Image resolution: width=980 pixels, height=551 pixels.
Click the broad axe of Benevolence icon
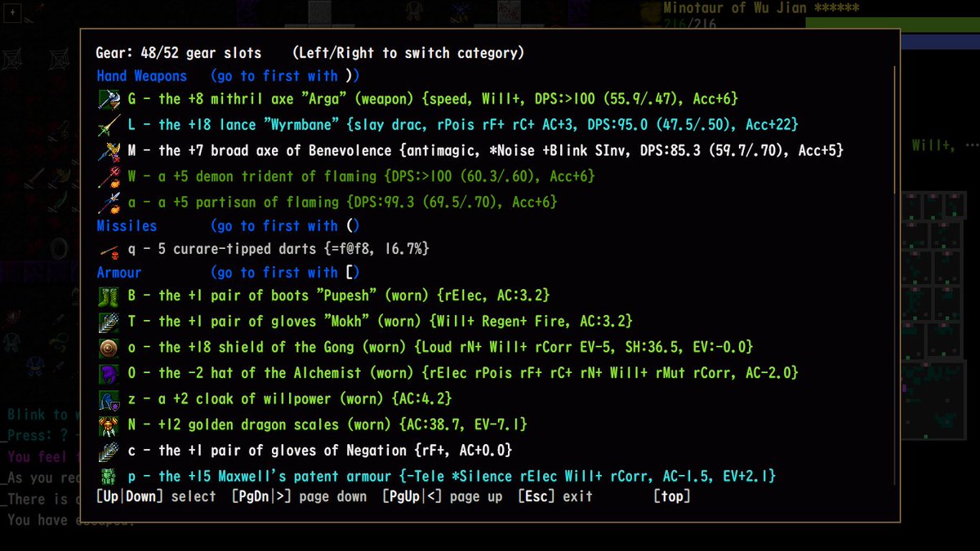pos(109,151)
